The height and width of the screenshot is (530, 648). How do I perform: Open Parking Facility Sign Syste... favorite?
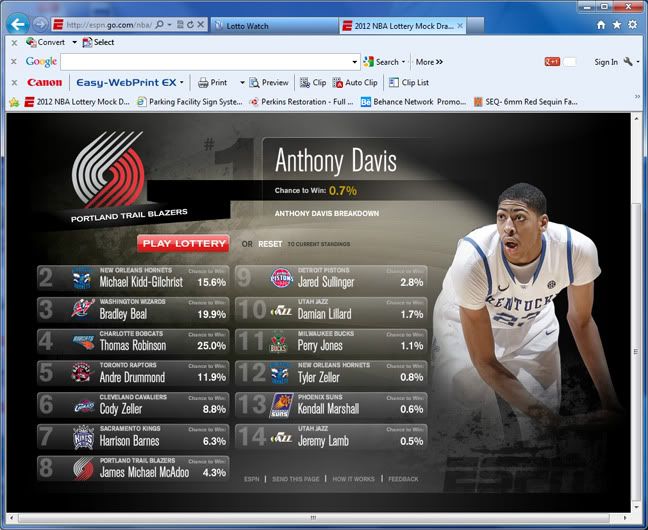190,102
